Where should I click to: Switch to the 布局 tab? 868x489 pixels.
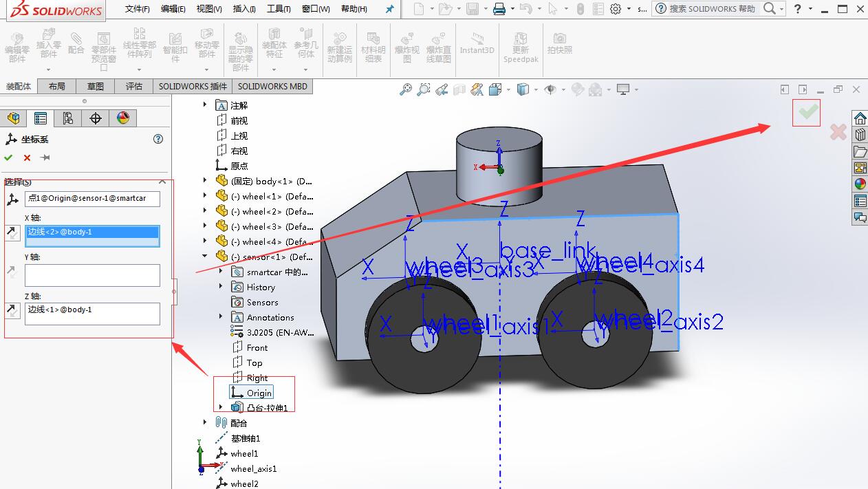tap(57, 86)
